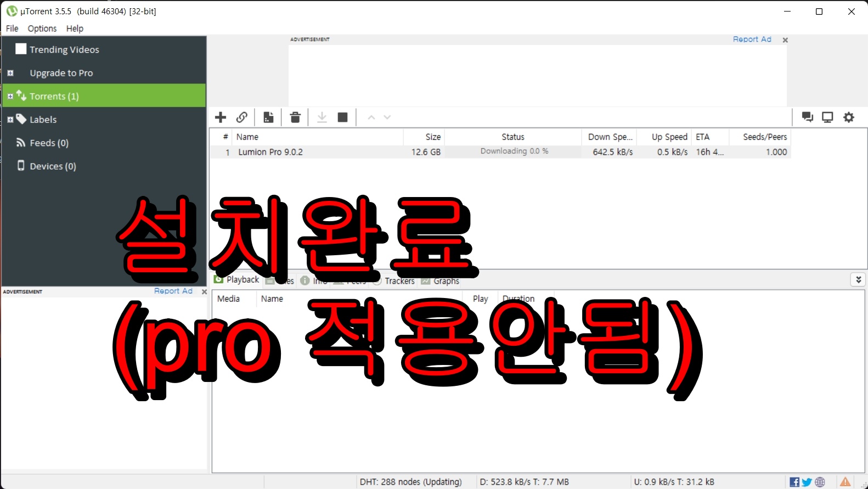Click the Add Torrent plus icon
The width and height of the screenshot is (868, 489).
[221, 117]
